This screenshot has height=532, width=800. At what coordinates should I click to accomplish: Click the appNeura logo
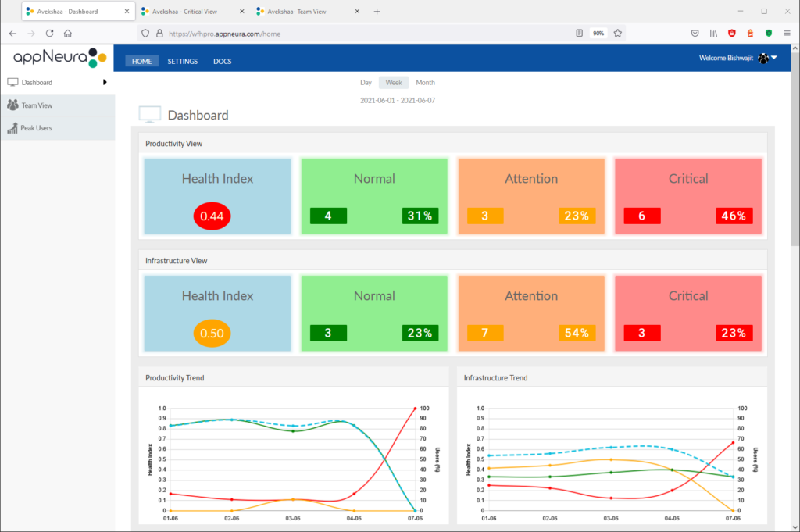click(x=59, y=58)
